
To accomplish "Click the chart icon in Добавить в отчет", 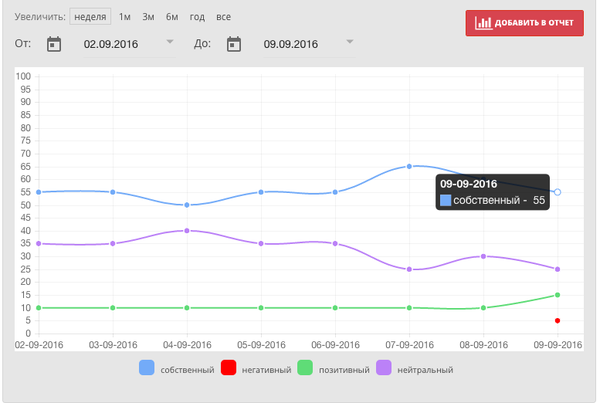I will pyautogui.click(x=483, y=22).
